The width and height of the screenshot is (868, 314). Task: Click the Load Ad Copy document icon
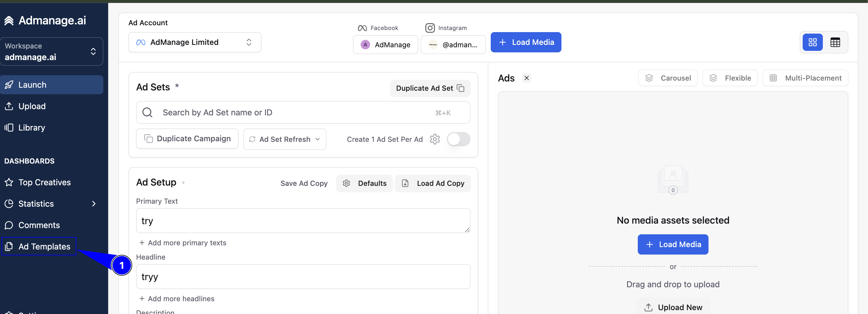click(405, 183)
